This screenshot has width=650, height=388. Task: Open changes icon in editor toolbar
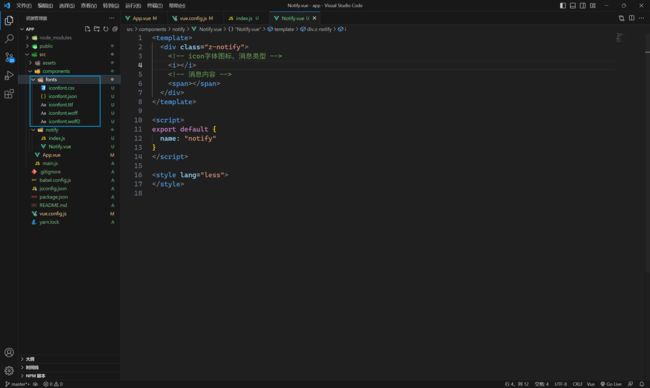[x=621, y=18]
